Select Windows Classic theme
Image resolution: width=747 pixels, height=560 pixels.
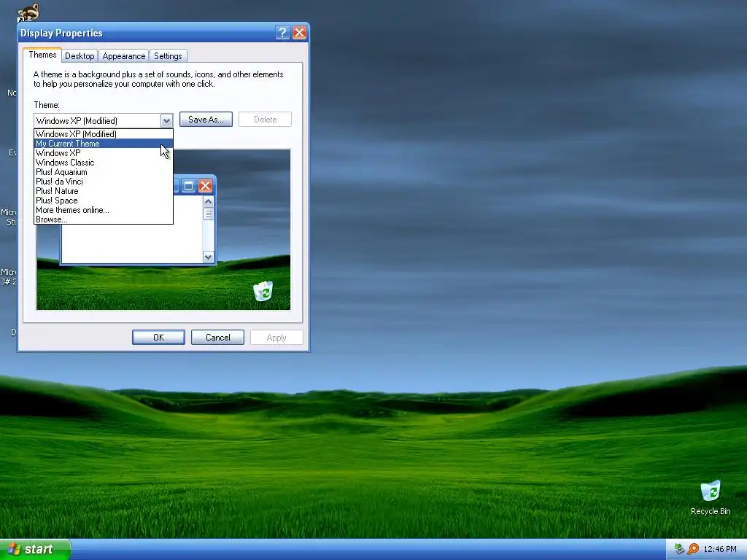(x=104, y=163)
